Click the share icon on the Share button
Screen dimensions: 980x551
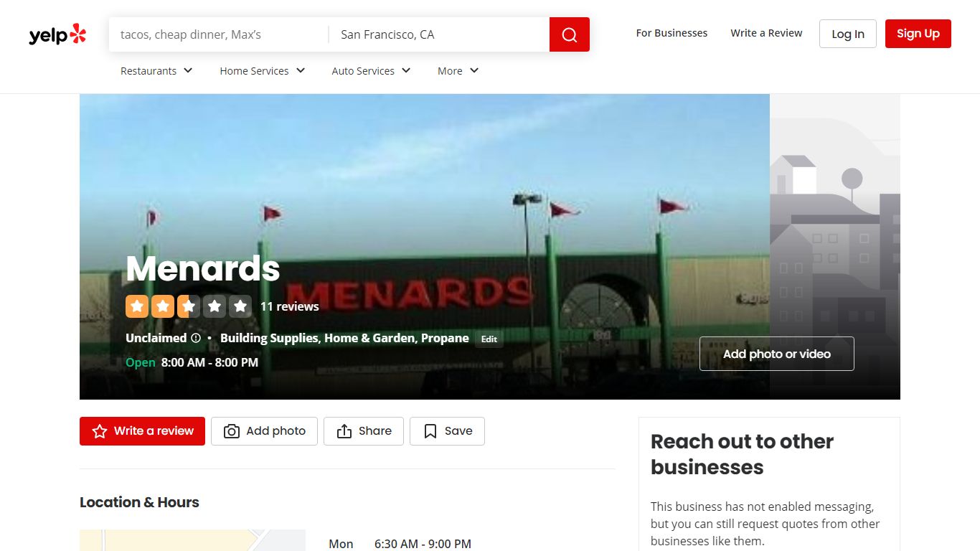pyautogui.click(x=344, y=431)
